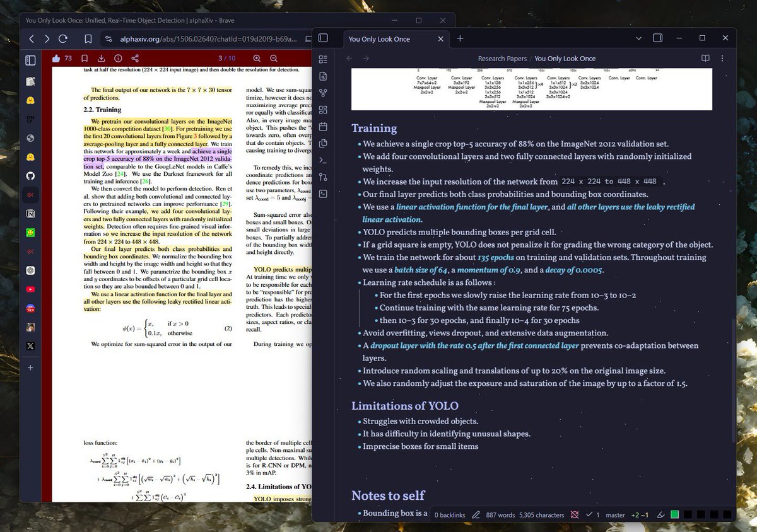Open the templates copy icon in Obsidian ribbon
The height and width of the screenshot is (532, 757).
[x=323, y=143]
